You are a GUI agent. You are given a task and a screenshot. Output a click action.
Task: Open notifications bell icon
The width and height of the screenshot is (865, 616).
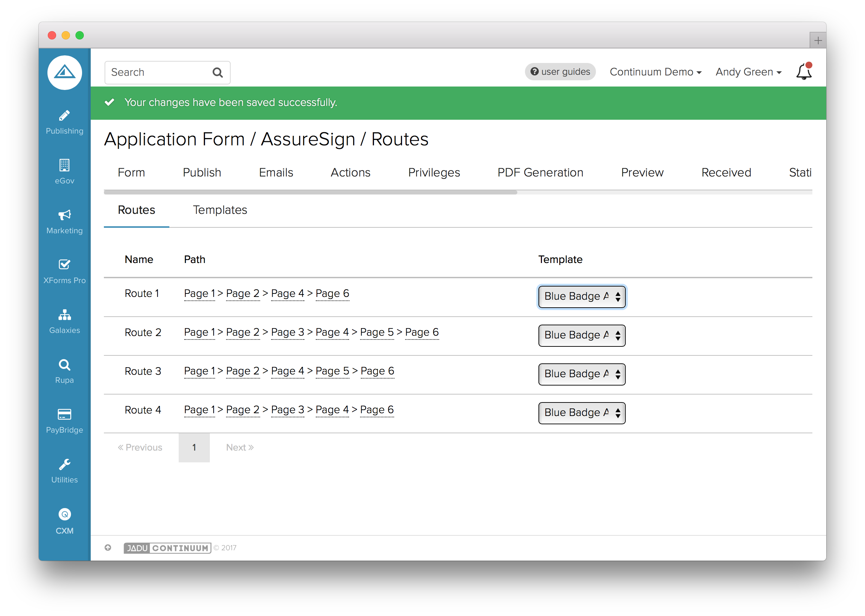tap(803, 72)
